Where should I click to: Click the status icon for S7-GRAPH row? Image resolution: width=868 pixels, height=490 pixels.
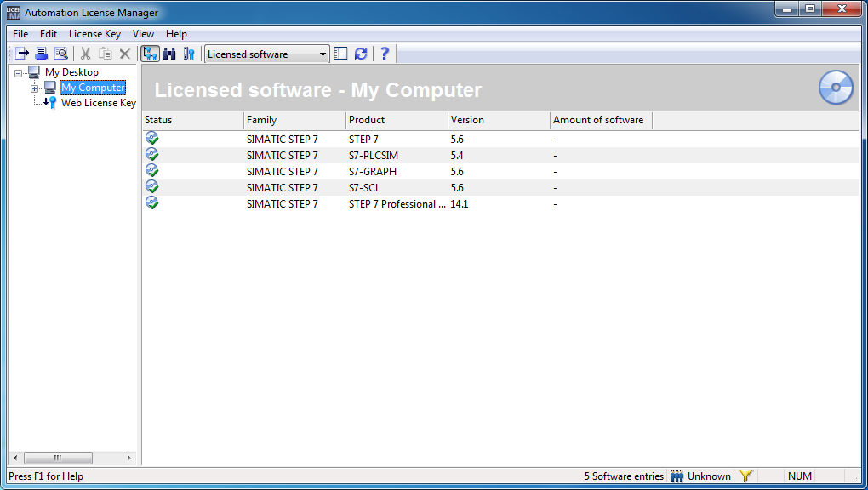151,170
